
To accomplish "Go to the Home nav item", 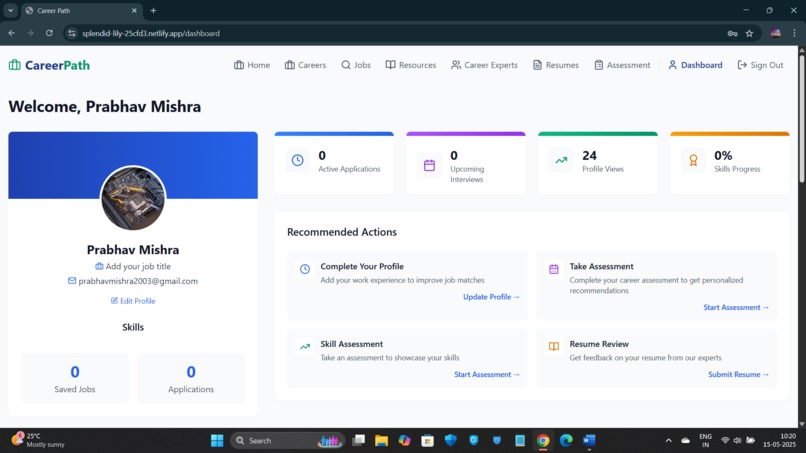I will pos(252,65).
